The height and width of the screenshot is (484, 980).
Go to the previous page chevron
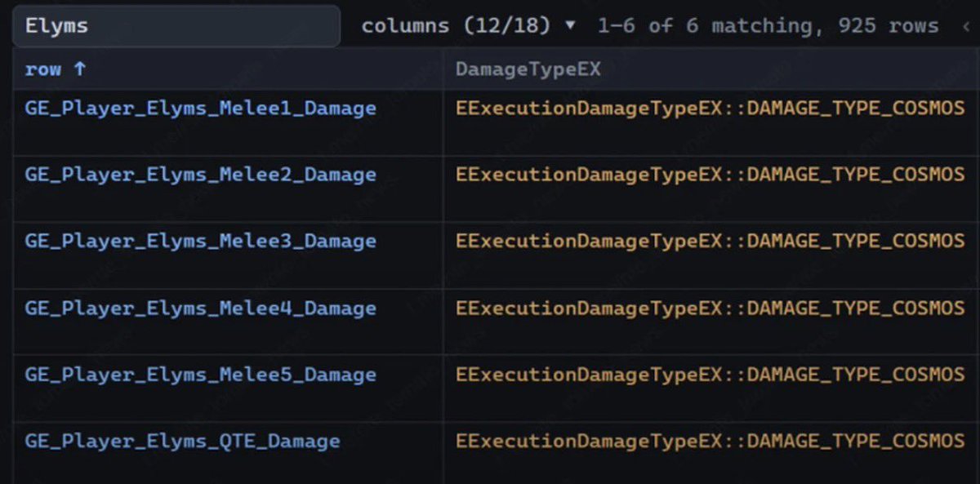click(x=967, y=26)
